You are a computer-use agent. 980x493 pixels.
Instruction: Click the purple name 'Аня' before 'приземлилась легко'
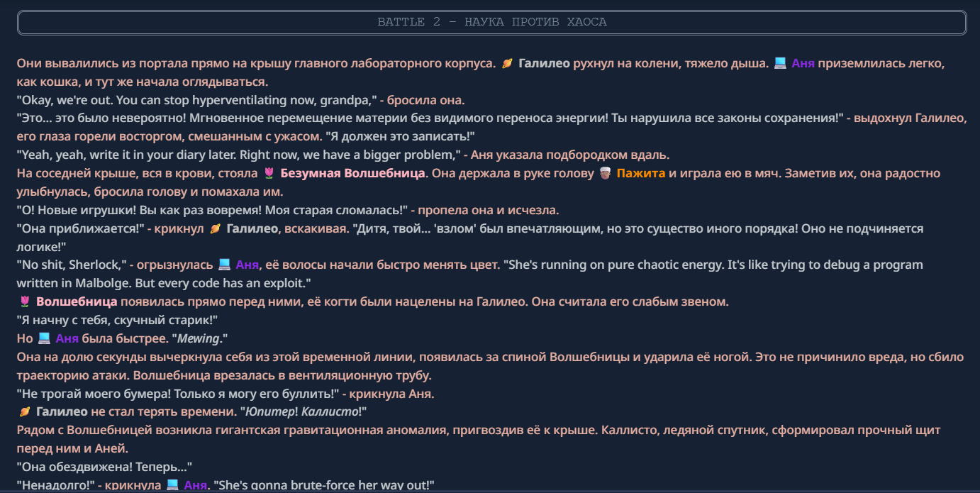pos(803,63)
